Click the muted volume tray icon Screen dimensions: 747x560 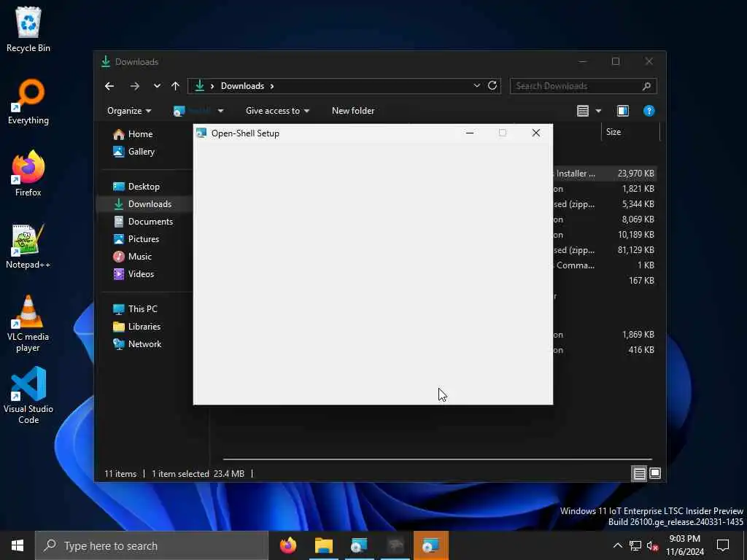tap(653, 545)
